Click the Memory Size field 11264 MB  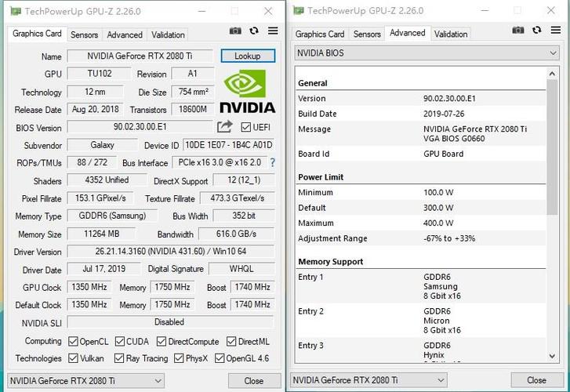click(x=102, y=234)
